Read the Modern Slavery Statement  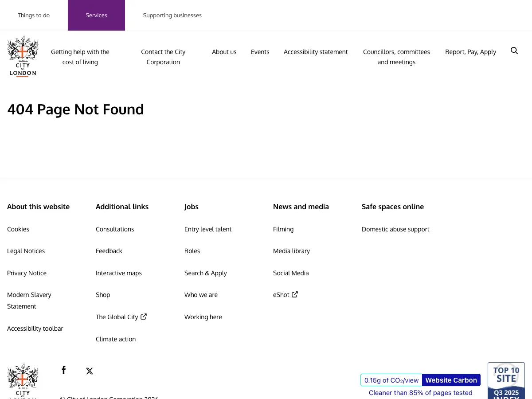29,301
